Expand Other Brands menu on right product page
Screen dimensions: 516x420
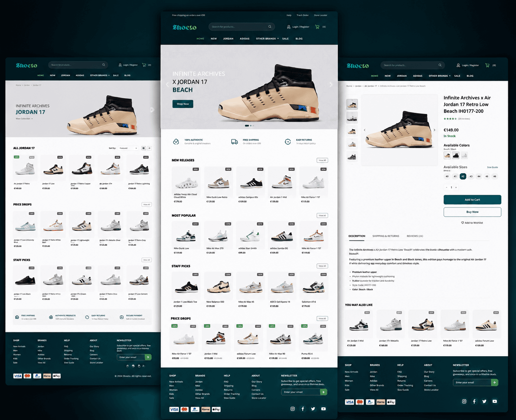440,76
